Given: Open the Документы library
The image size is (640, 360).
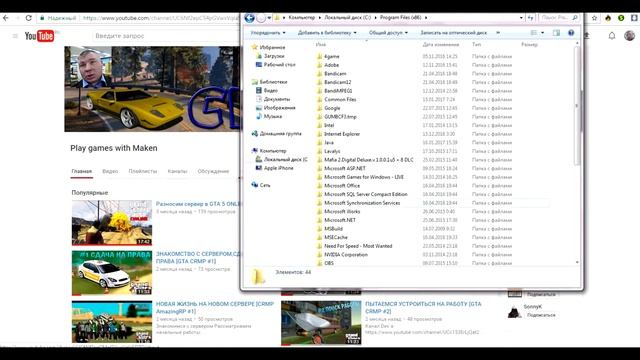Looking at the screenshot, I should (x=277, y=99).
